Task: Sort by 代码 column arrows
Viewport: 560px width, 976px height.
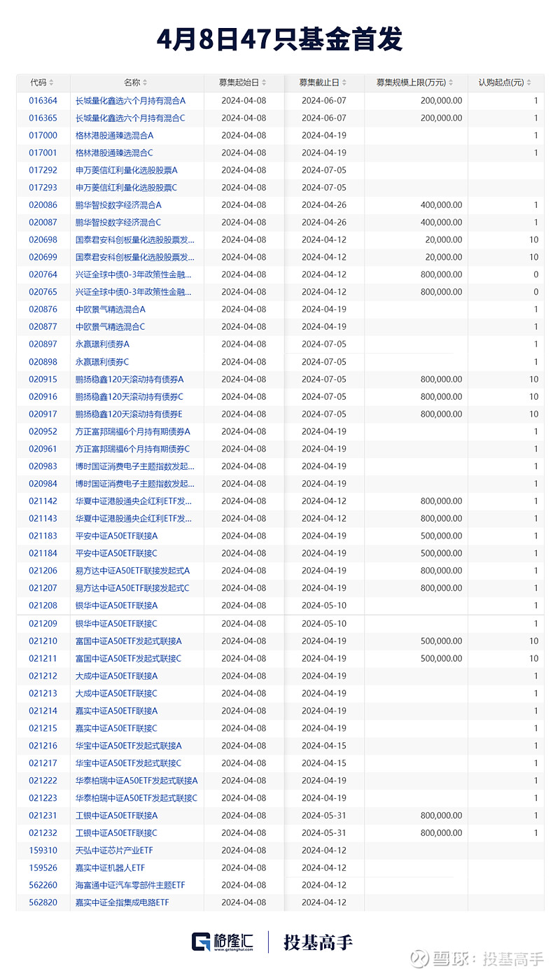Action: click(52, 83)
